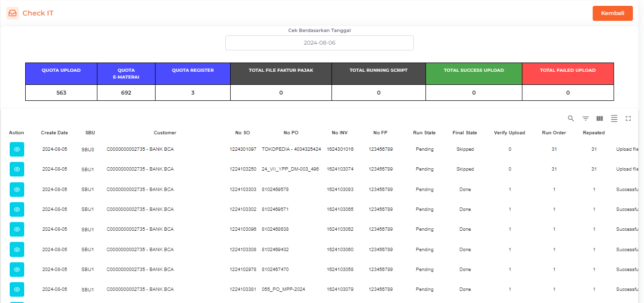Click the Total Success Upload green header
This screenshot has height=303, width=644.
point(473,70)
